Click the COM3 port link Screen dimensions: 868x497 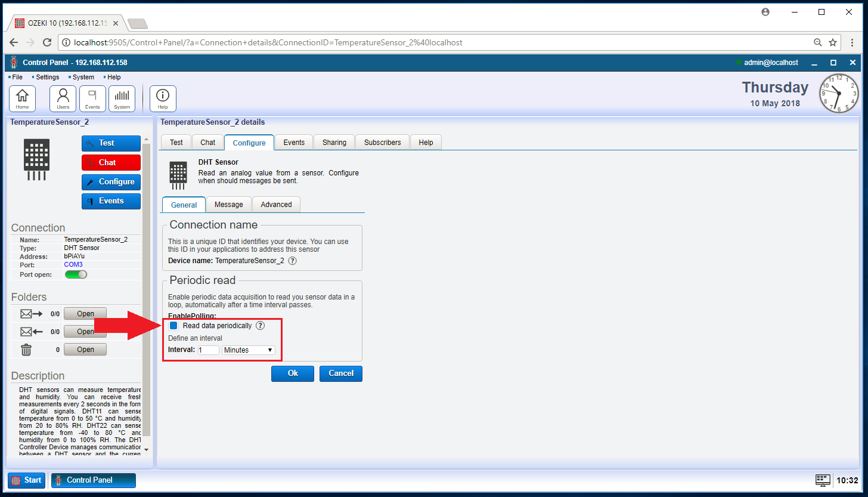(x=73, y=264)
